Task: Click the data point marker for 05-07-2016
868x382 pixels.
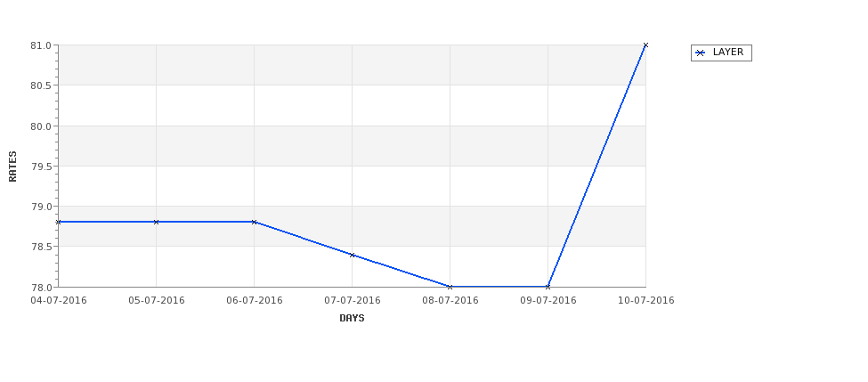Action: 156,222
